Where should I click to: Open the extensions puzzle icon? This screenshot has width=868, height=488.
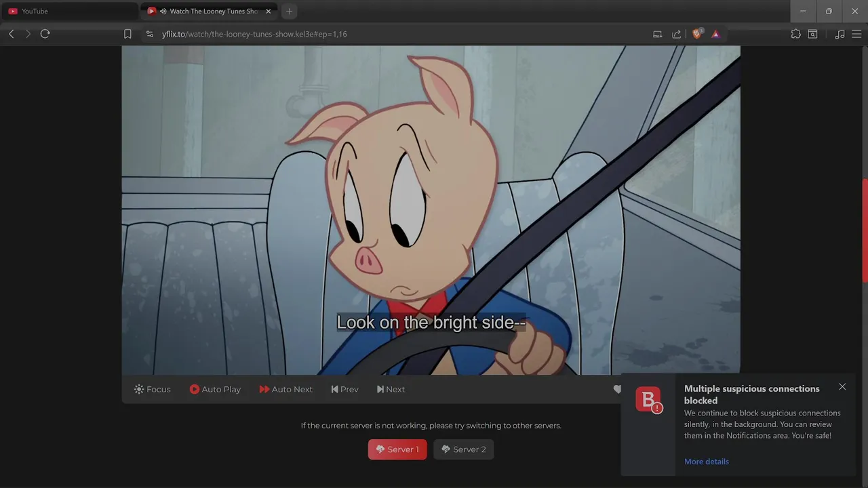pyautogui.click(x=796, y=34)
